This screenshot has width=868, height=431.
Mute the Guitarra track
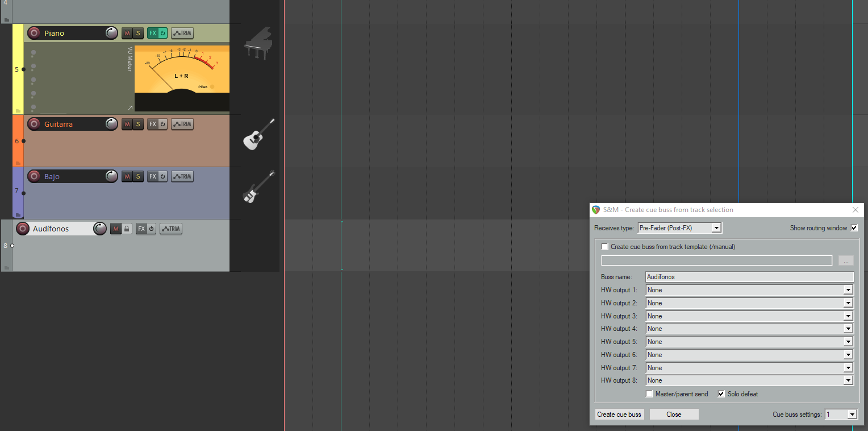click(x=127, y=124)
